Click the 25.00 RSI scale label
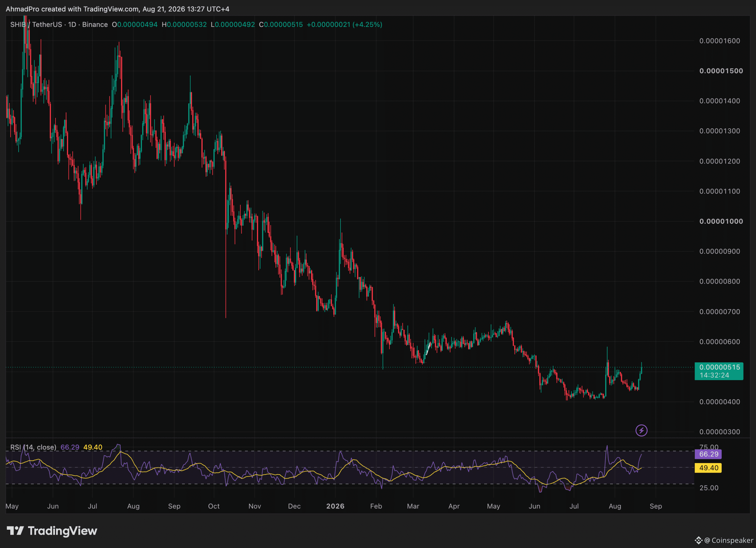 (x=709, y=488)
